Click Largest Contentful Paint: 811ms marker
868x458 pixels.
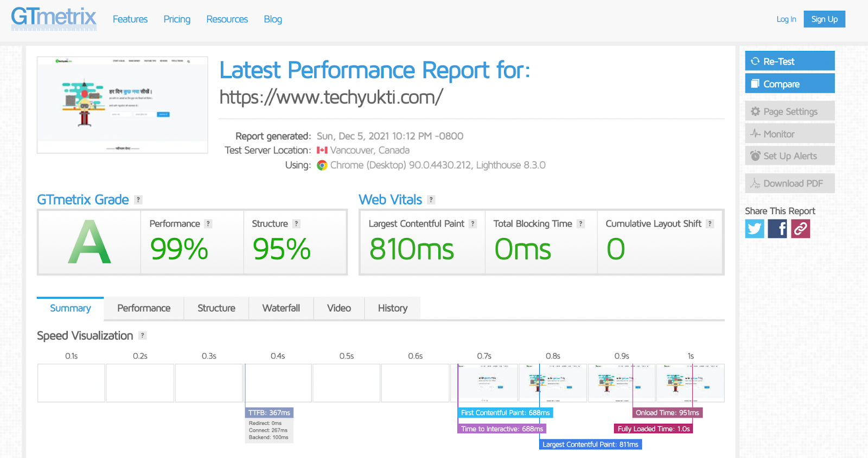coord(590,444)
